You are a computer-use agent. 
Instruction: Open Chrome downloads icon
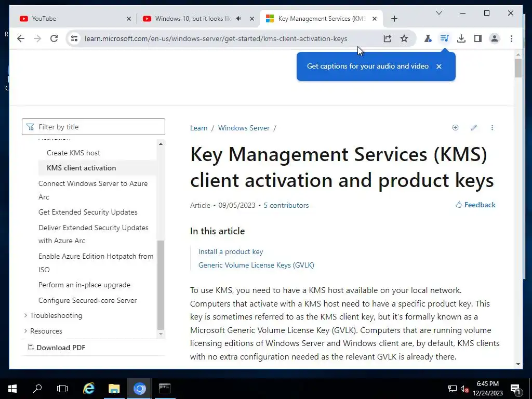[x=461, y=38]
